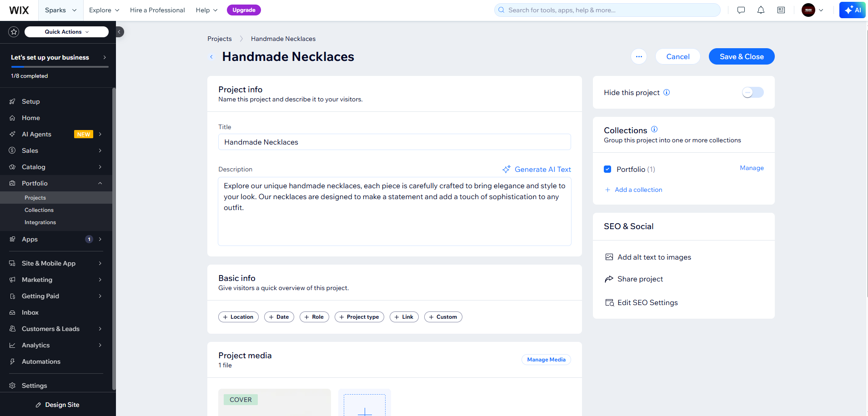Screen dimensions: 868x416
Task: Click Share project
Action: 634,279
